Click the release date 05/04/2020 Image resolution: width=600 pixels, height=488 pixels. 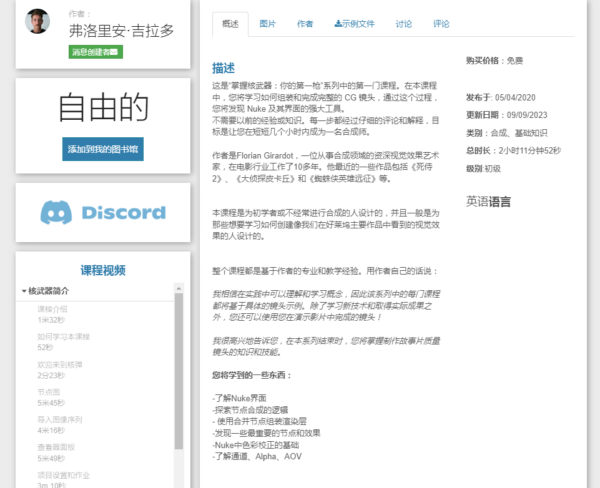click(515, 98)
